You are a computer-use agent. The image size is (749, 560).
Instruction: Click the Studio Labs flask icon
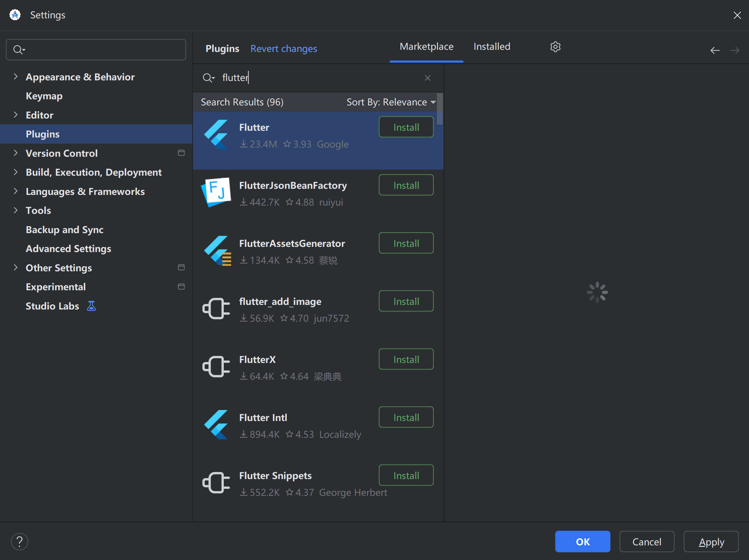tap(91, 306)
